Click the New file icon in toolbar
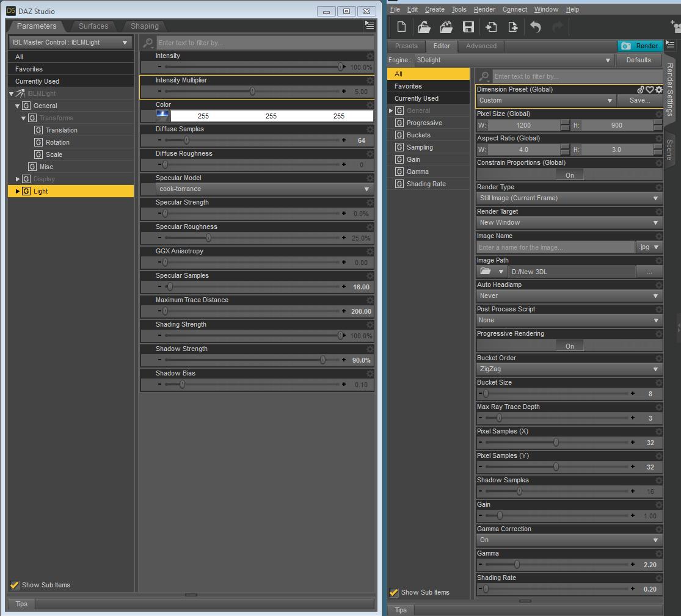The width and height of the screenshot is (681, 616). click(x=401, y=27)
